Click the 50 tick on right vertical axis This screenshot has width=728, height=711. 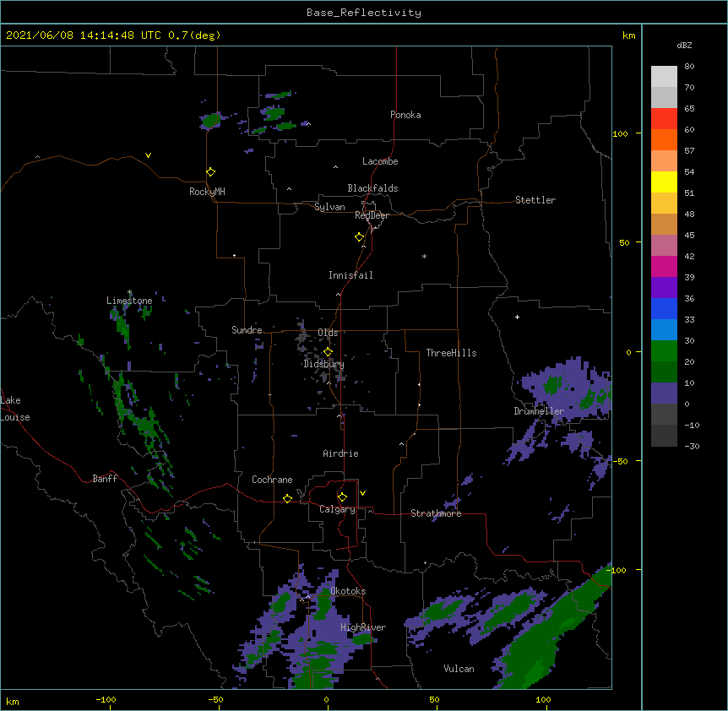coord(624,242)
